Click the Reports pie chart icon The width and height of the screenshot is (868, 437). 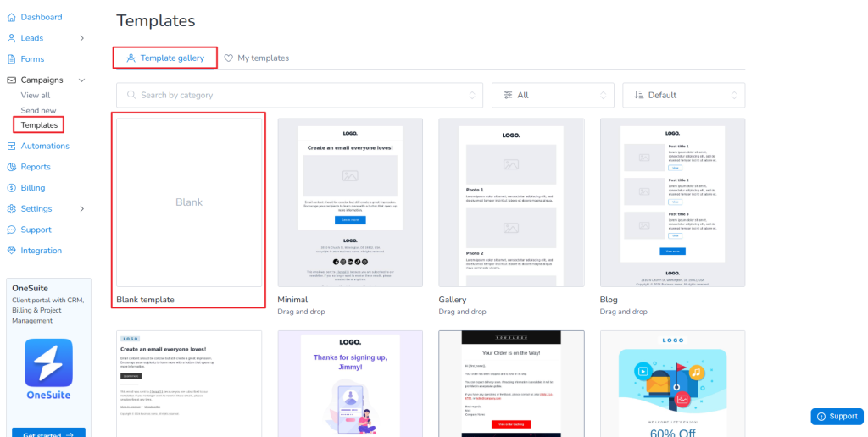[11, 167]
